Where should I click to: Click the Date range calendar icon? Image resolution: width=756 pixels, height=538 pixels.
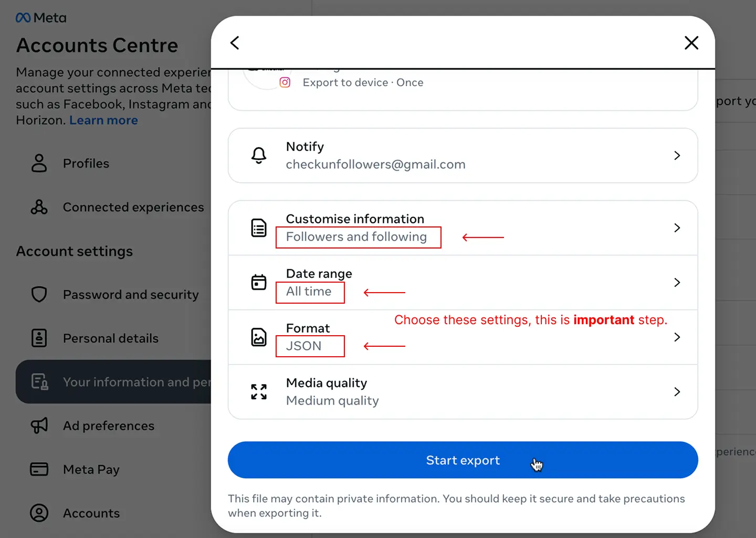[x=259, y=283]
